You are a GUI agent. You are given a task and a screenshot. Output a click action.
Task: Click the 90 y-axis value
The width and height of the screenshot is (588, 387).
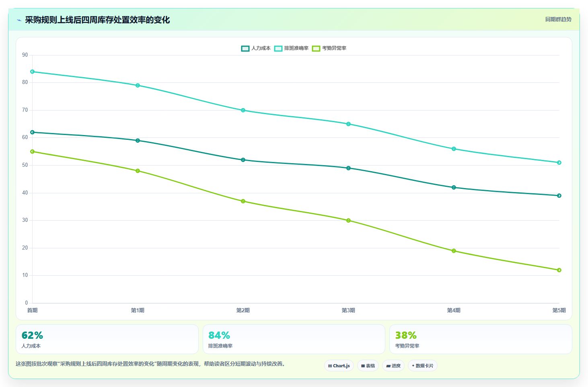[x=25, y=55]
